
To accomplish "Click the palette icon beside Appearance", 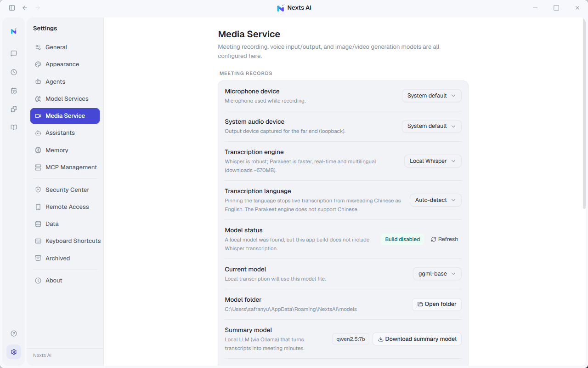I will pos(38,64).
